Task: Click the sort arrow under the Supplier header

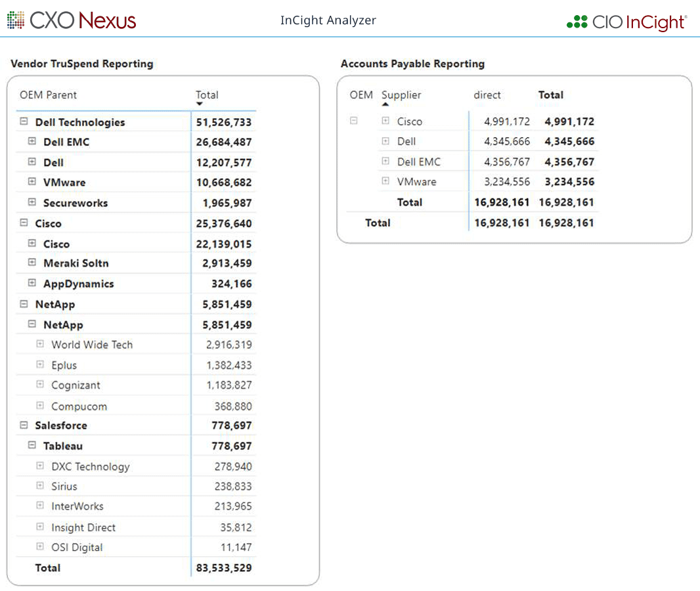Action: pos(385,104)
